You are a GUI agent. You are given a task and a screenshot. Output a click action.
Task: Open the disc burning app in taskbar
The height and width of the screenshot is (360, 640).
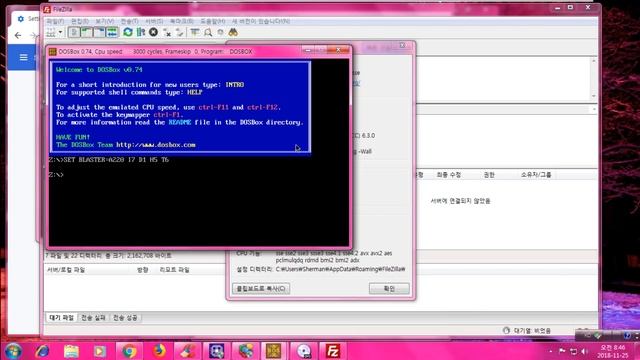[304, 351]
